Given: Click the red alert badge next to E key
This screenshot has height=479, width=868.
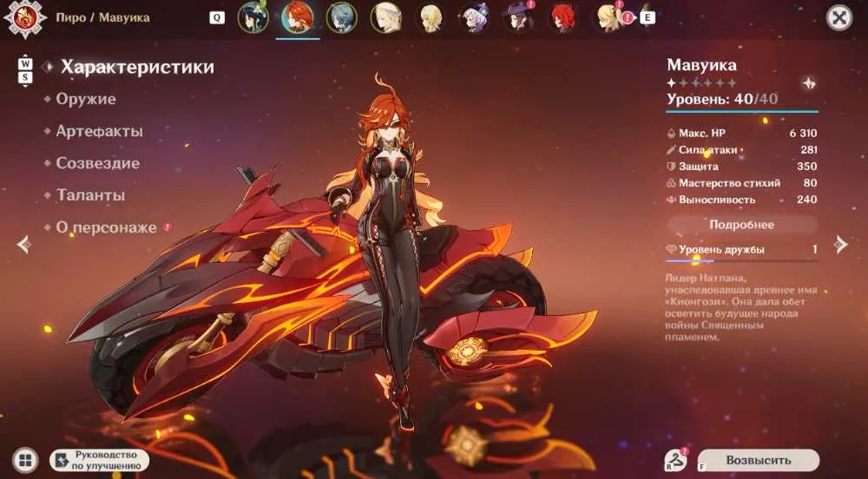Looking at the screenshot, I should [628, 17].
